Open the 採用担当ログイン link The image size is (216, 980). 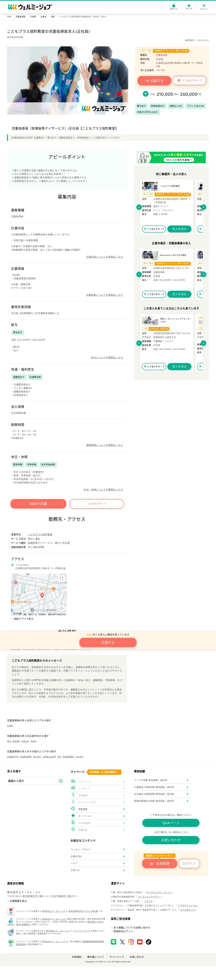tap(123, 931)
